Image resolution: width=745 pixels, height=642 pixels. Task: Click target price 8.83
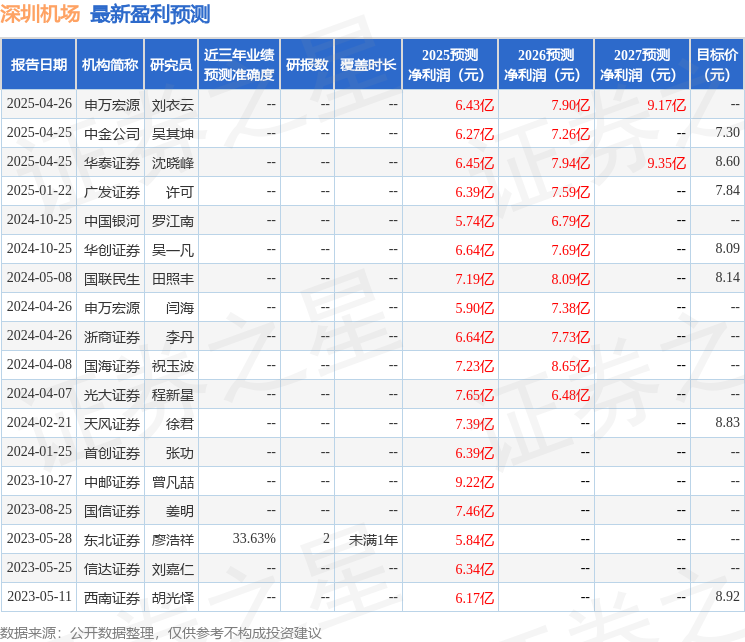point(727,422)
